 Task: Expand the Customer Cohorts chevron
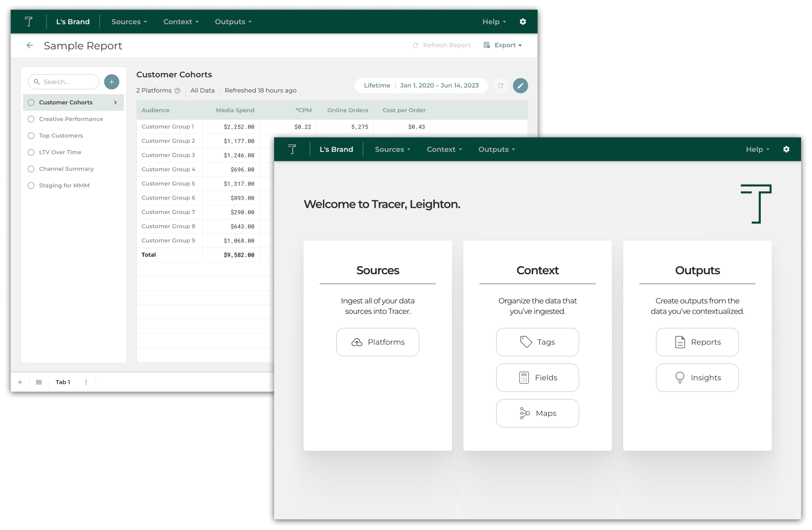[x=115, y=102]
